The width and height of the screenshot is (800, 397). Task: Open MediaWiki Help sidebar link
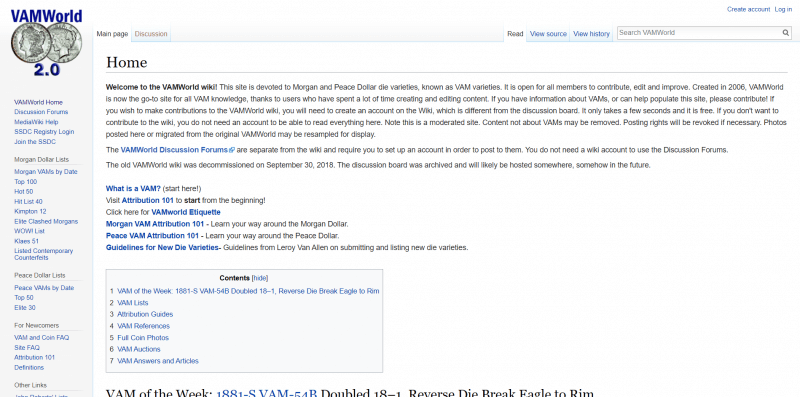(36, 122)
